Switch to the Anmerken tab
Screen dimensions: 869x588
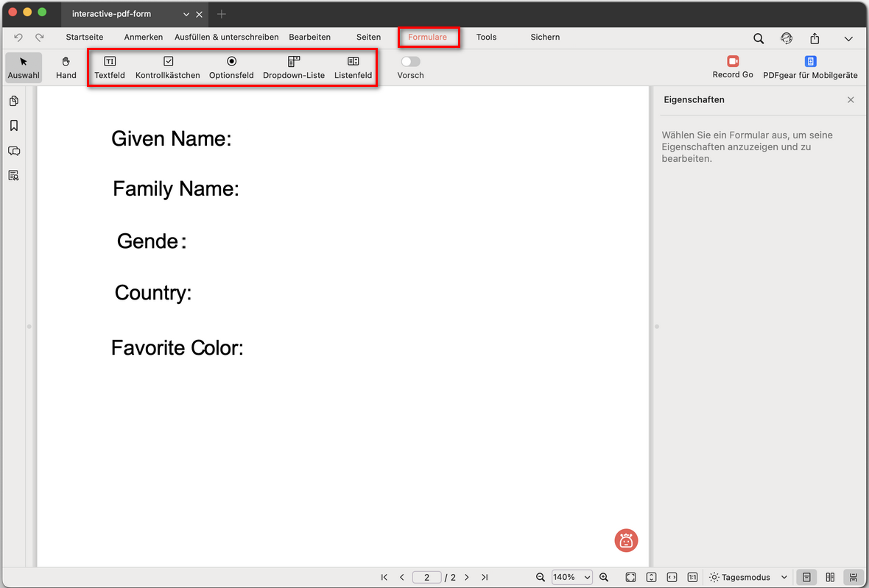pos(144,37)
